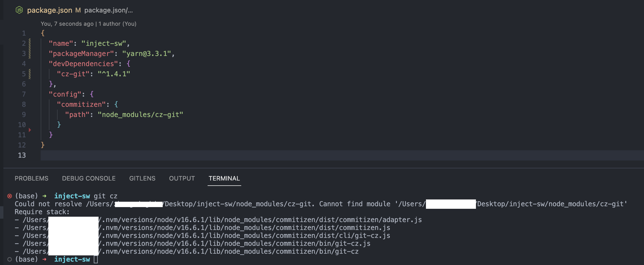Switch to the GITLENS panel tab
The image size is (644, 265).
tap(142, 178)
